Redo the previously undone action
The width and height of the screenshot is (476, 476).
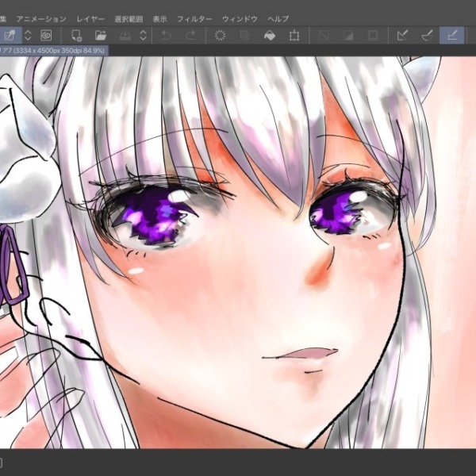tap(190, 36)
